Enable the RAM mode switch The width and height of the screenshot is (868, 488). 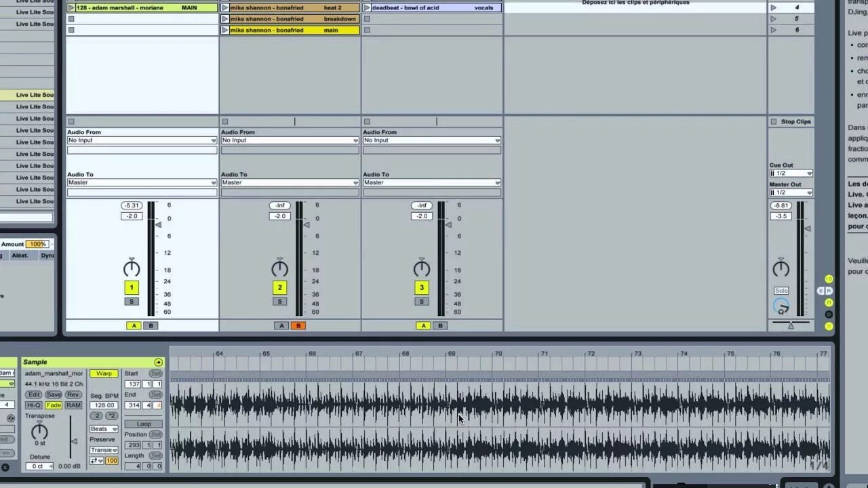click(x=73, y=405)
